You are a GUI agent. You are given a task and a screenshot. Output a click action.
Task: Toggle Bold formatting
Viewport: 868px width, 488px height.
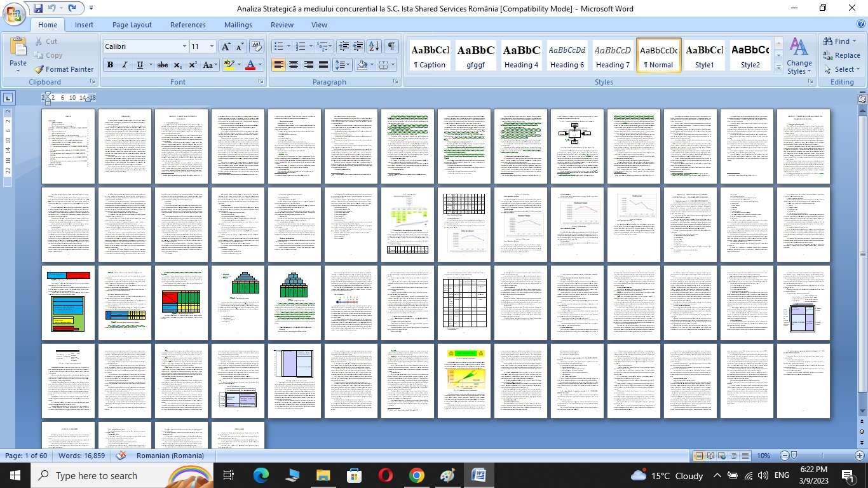tap(110, 65)
